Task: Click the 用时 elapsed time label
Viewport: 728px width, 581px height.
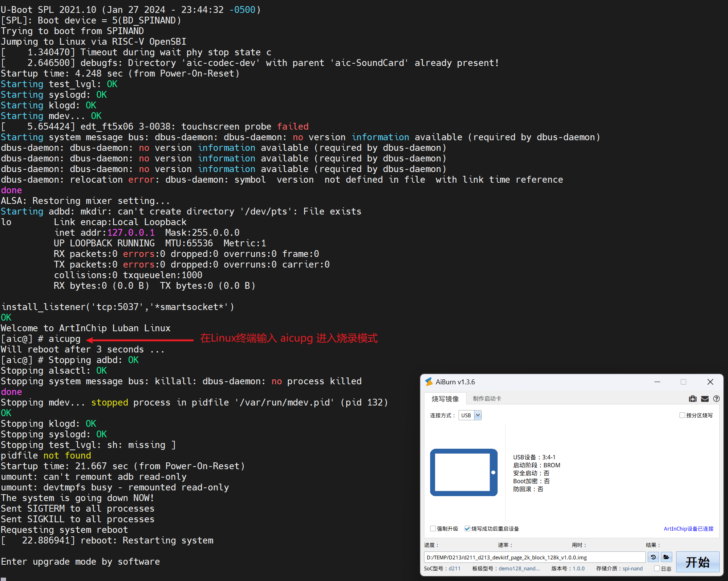Action: (579, 545)
